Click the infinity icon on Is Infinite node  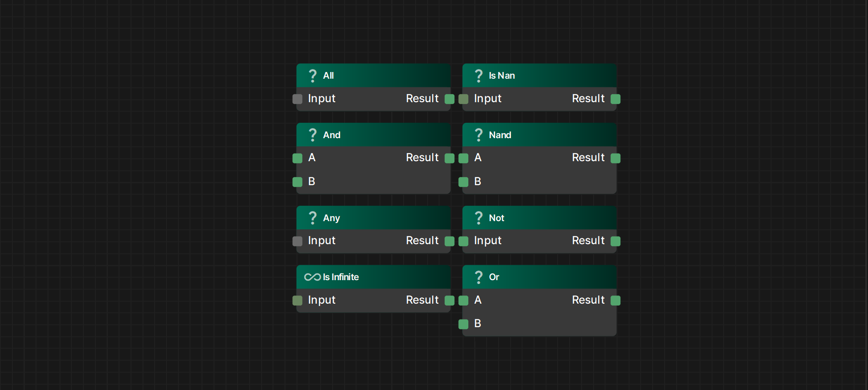coord(312,277)
